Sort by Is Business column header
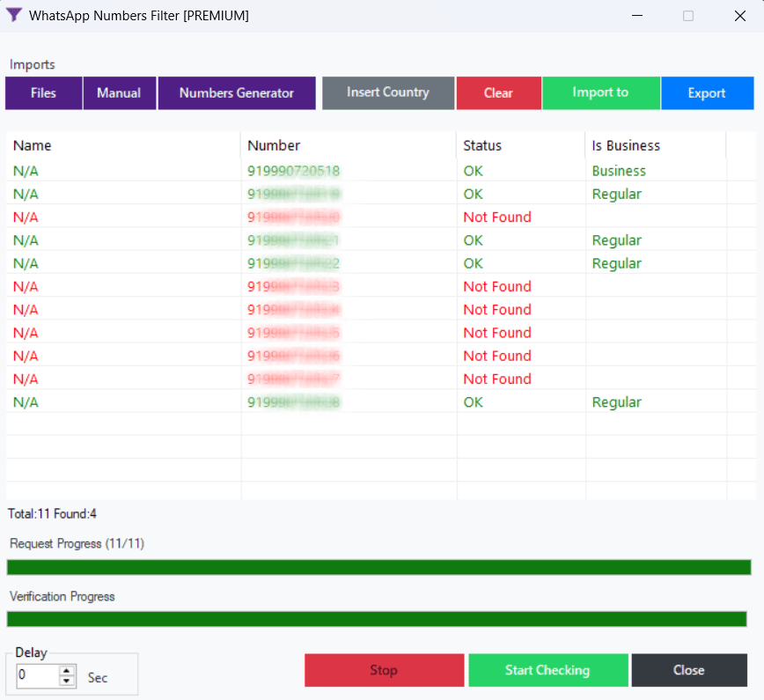764x700 pixels. pyautogui.click(x=656, y=145)
